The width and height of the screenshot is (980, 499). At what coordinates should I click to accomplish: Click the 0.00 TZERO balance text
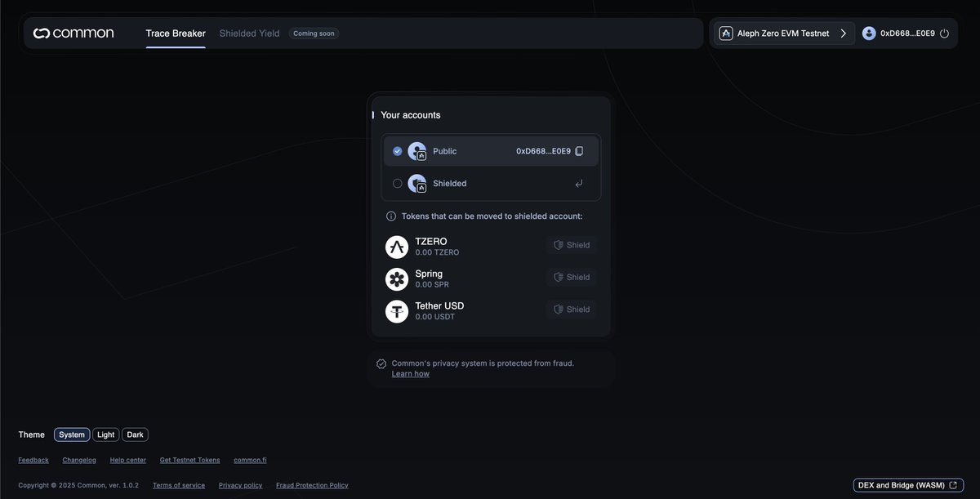(437, 252)
